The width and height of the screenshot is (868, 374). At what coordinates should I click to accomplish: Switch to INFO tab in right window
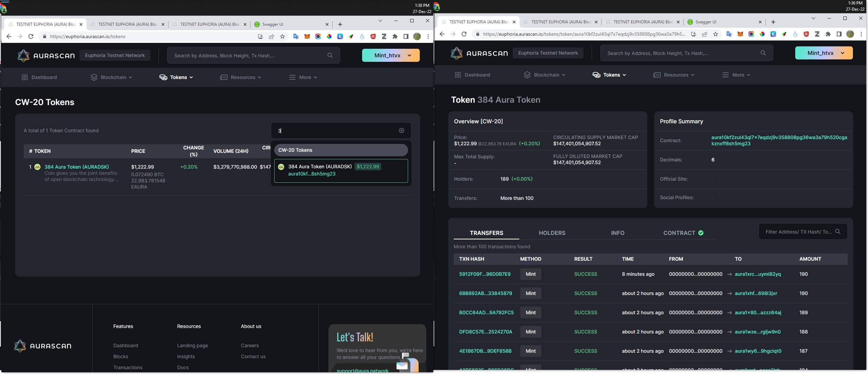click(618, 233)
